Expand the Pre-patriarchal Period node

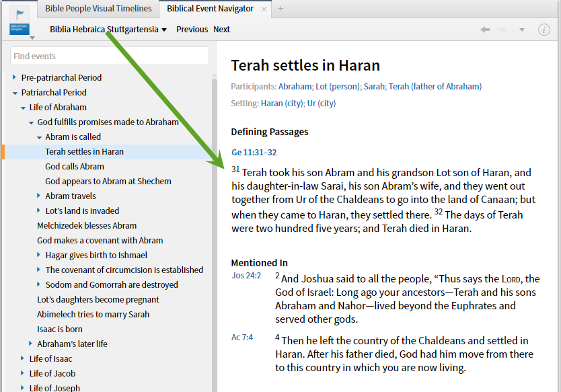pos(15,78)
